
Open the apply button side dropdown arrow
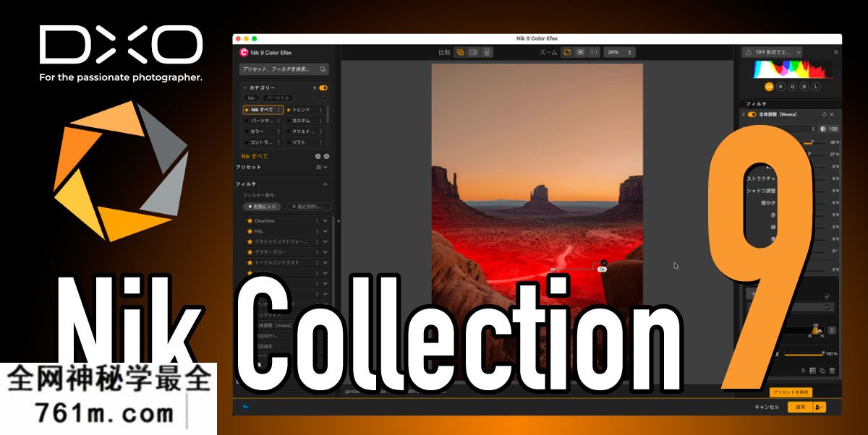[x=820, y=407]
